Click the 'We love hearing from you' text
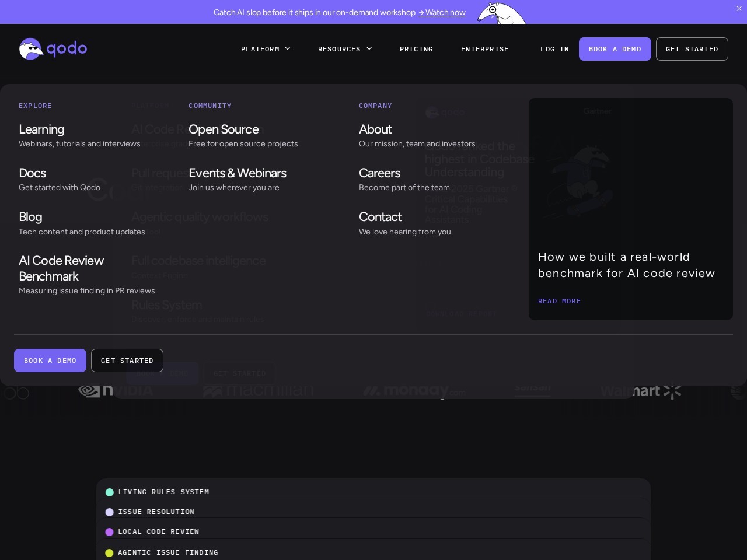Image resolution: width=747 pixels, height=560 pixels. click(x=405, y=232)
